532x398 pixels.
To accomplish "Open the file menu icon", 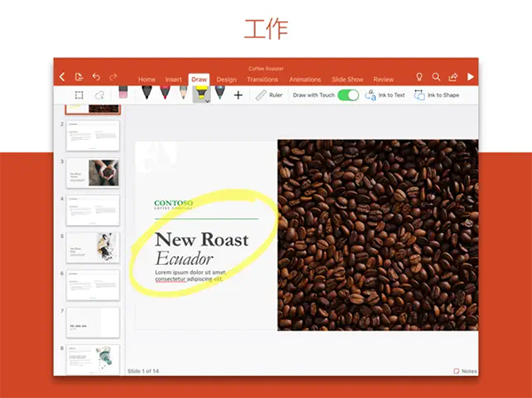I will tap(79, 78).
